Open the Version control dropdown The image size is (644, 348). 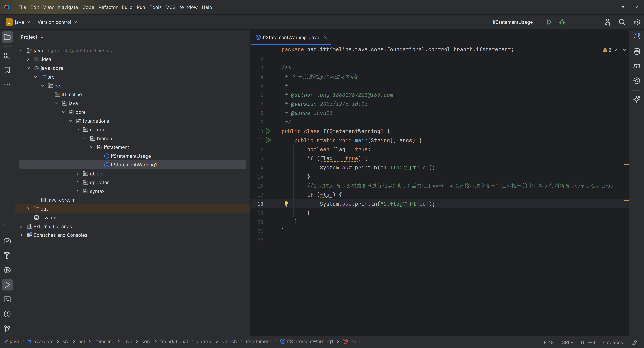tap(57, 22)
